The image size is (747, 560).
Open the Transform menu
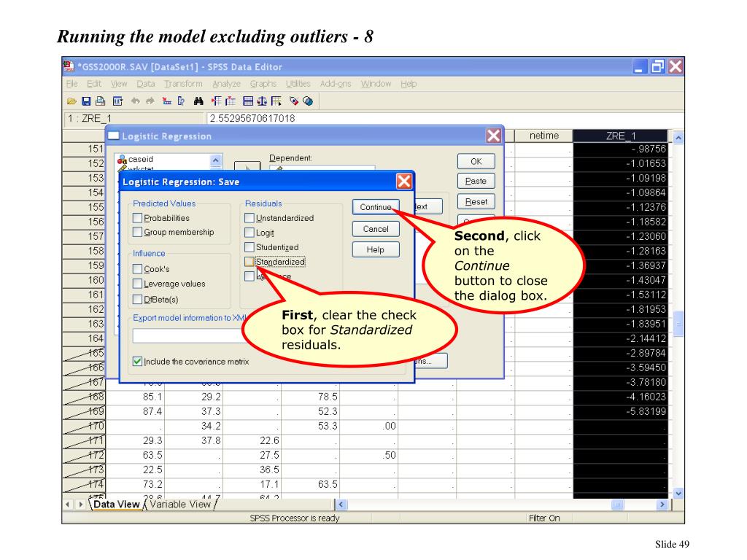(x=183, y=84)
